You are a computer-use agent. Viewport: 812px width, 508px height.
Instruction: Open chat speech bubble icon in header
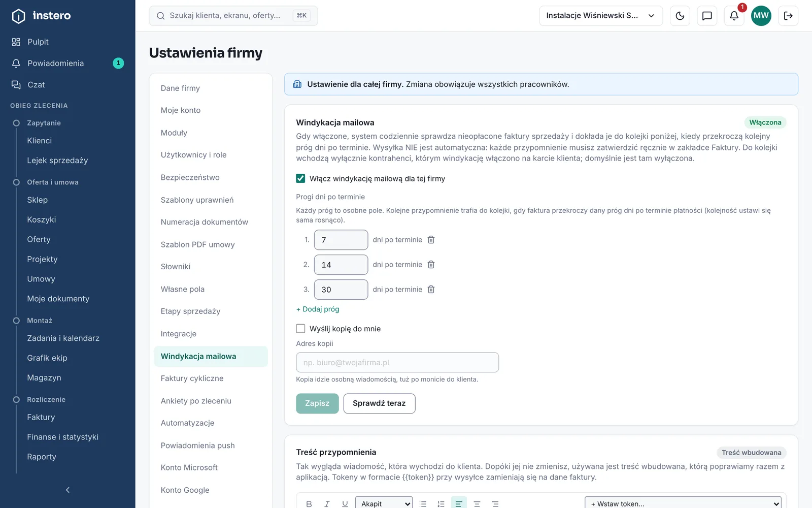pos(707,16)
